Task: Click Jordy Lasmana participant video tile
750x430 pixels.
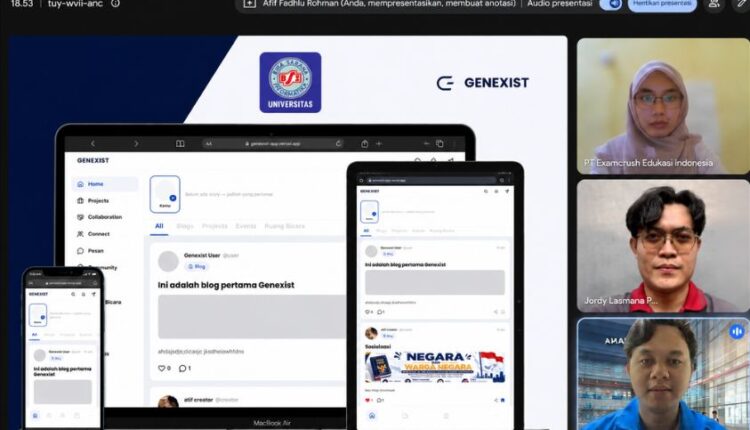Action: tap(663, 246)
